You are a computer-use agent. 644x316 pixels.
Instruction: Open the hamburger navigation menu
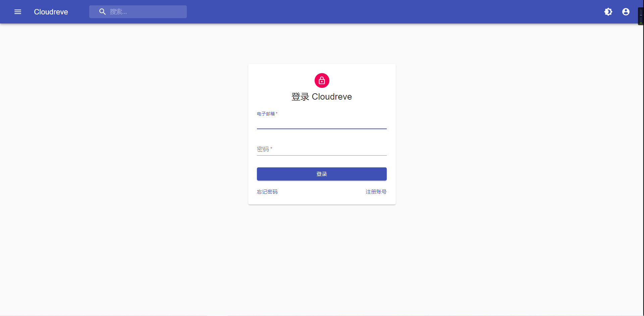(18, 12)
